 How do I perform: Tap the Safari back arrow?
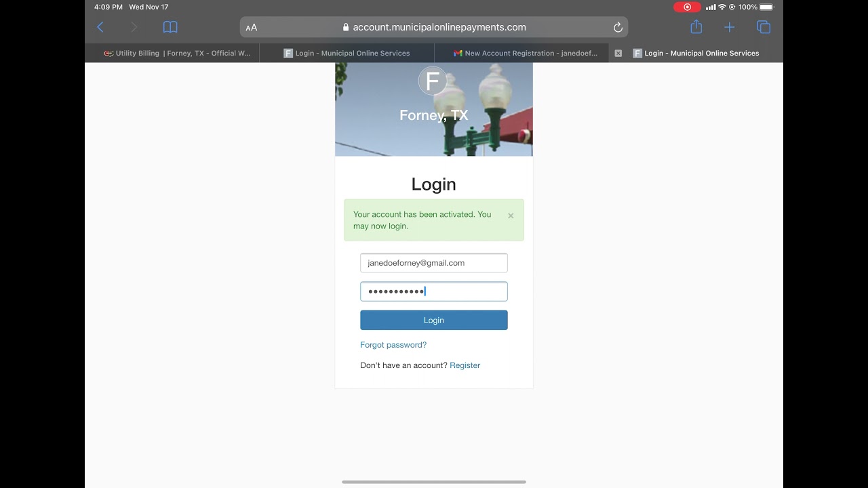(100, 27)
